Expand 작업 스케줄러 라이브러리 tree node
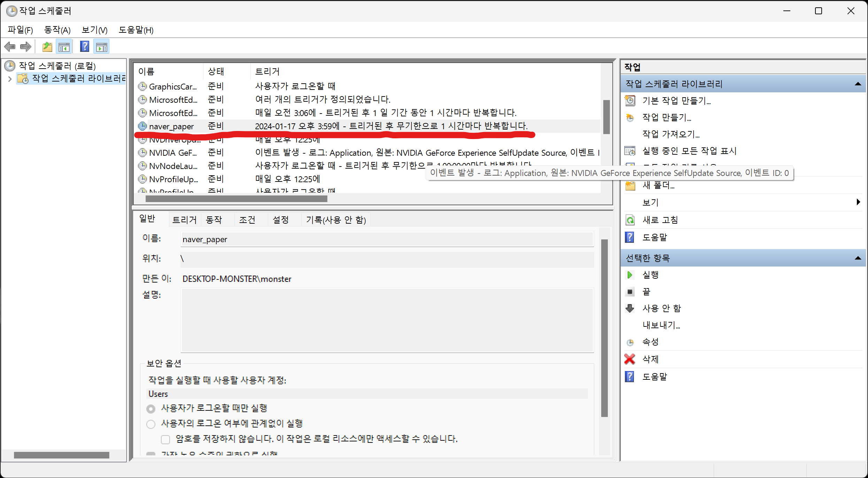 click(x=10, y=79)
